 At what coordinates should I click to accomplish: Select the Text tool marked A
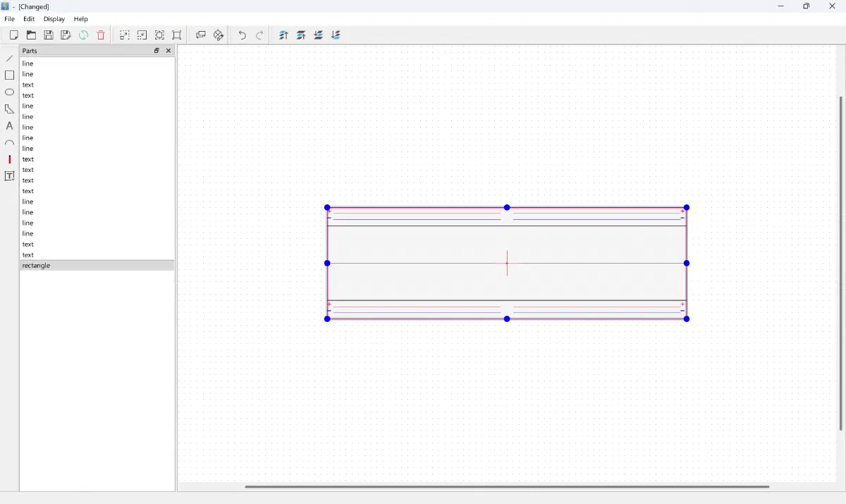(9, 126)
